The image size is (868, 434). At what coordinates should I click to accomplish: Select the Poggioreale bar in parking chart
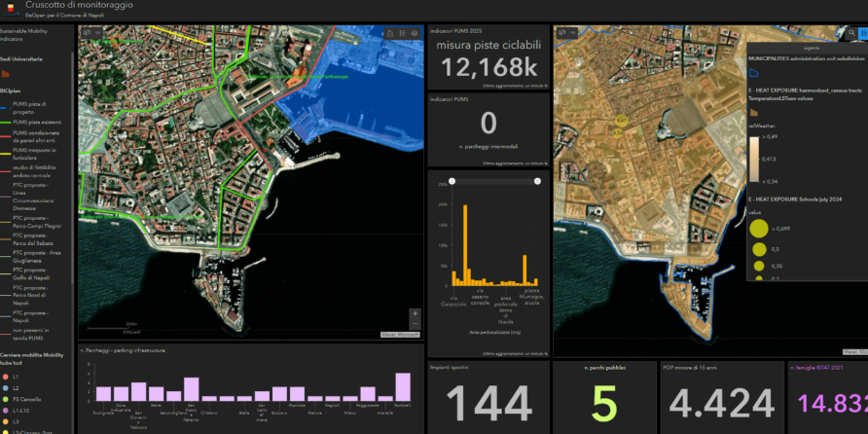[368, 393]
